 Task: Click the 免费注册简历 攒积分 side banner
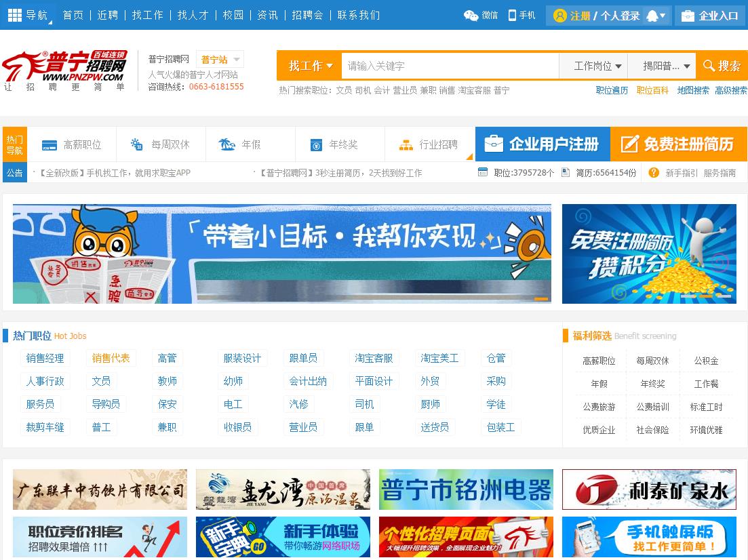(x=649, y=254)
